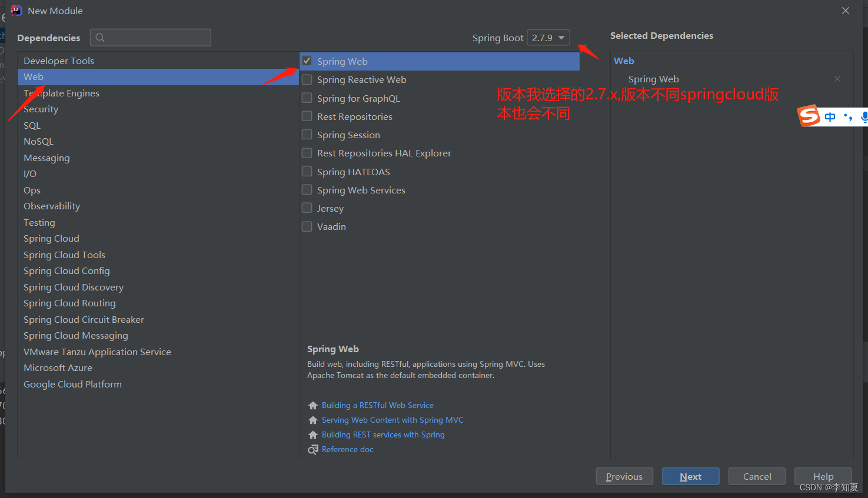Screen dimensions: 868x498
Task: Proceed with the Next button
Action: 691,476
